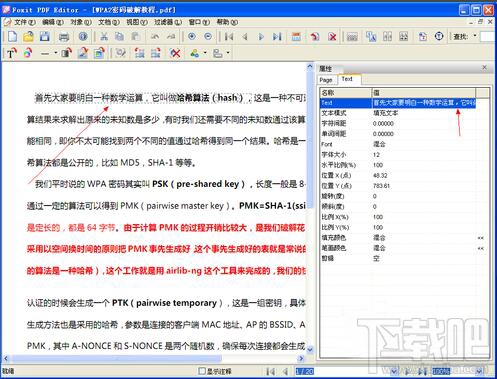The height and width of the screenshot is (379, 497).
Task: Open the 窗口 menu
Action: [x=199, y=22]
